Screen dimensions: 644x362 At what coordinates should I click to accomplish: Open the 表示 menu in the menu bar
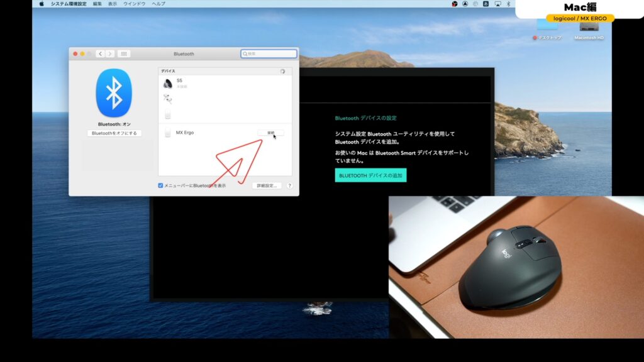click(x=113, y=4)
